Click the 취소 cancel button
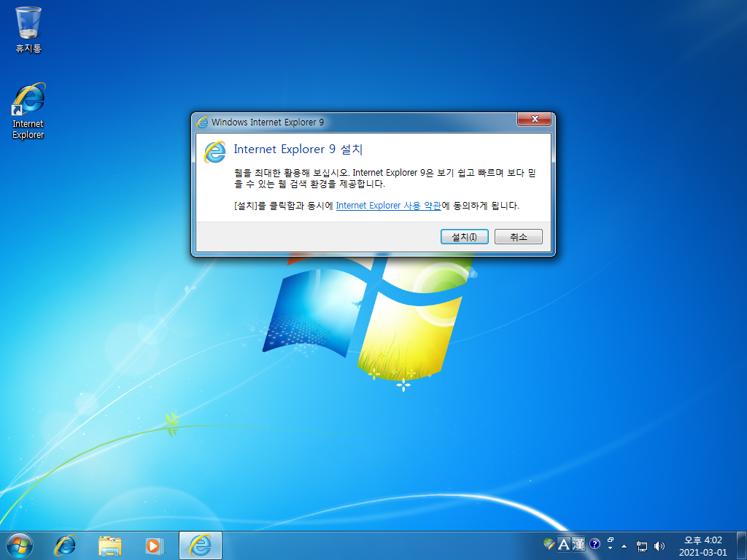The image size is (747, 560). [519, 237]
